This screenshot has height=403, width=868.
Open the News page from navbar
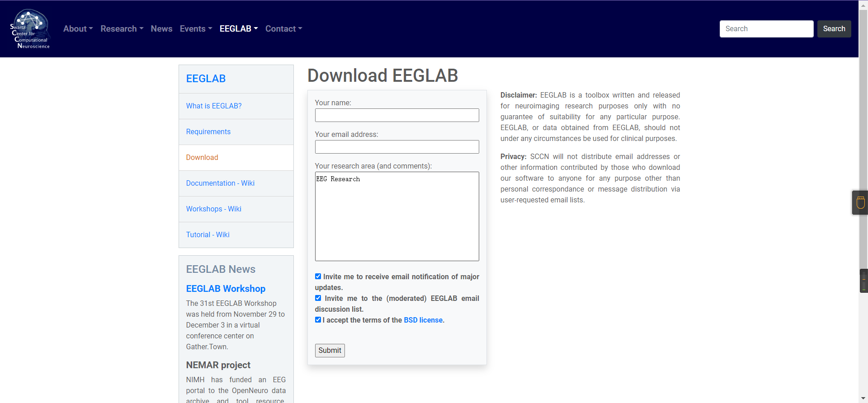(x=161, y=28)
